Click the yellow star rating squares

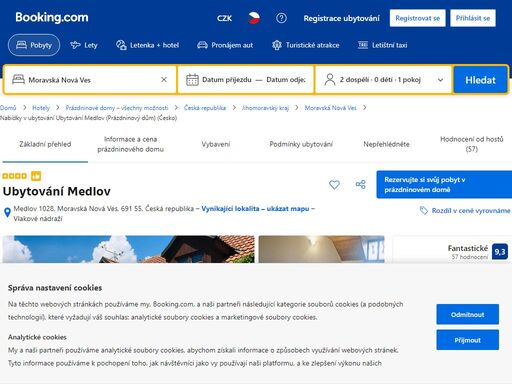(14, 176)
